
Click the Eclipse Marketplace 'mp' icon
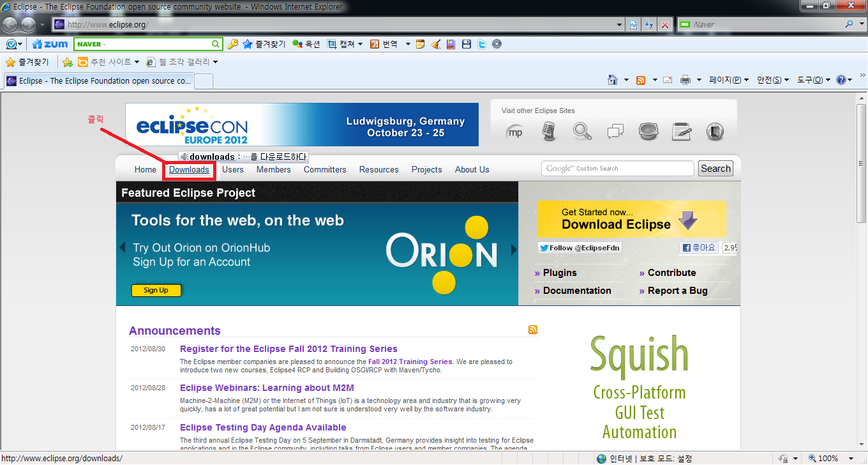point(514,132)
